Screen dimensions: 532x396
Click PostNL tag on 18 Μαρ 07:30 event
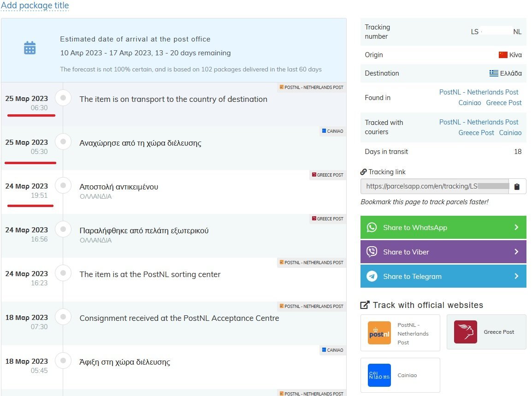coord(312,306)
